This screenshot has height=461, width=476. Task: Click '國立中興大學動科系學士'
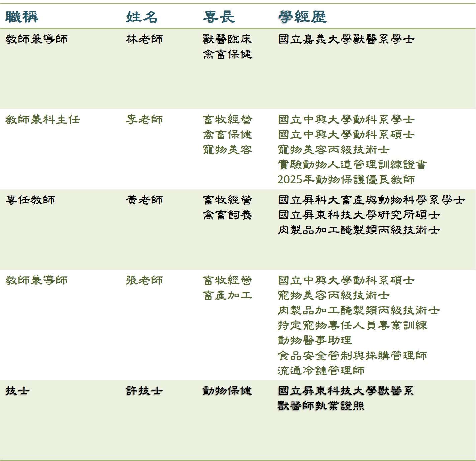point(346,120)
